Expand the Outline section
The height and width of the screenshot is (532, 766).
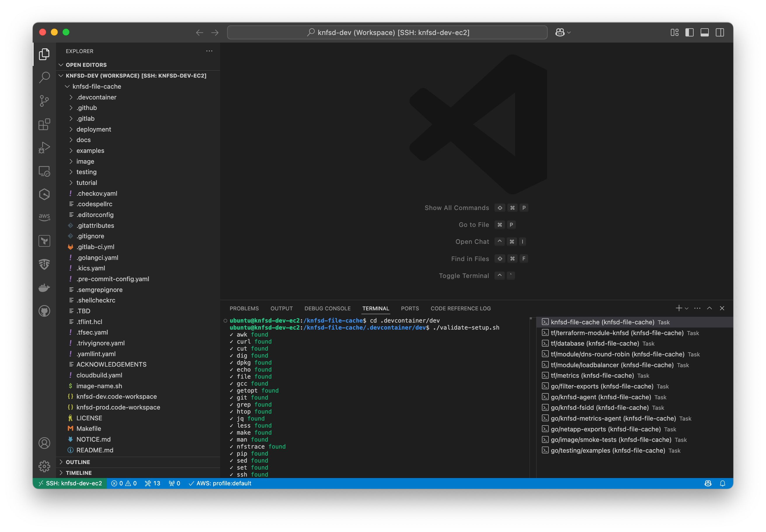[x=138, y=462]
